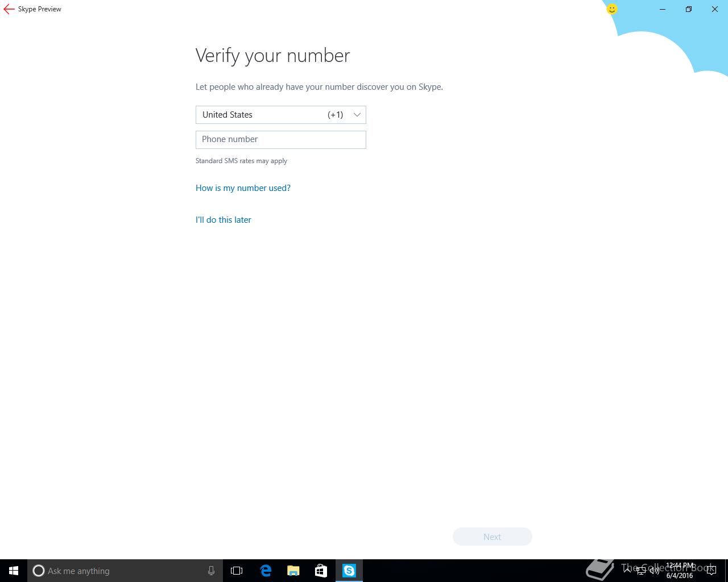
Task: Click the Next button
Action: click(x=493, y=537)
